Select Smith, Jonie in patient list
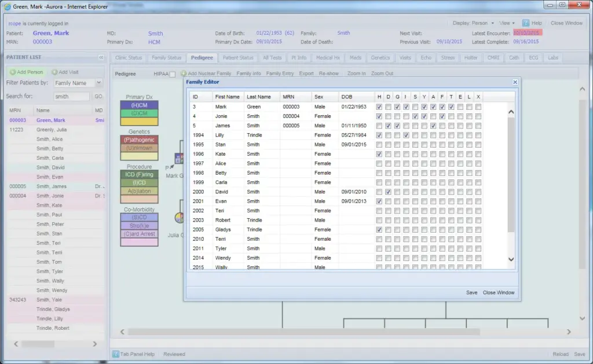 tap(56, 196)
